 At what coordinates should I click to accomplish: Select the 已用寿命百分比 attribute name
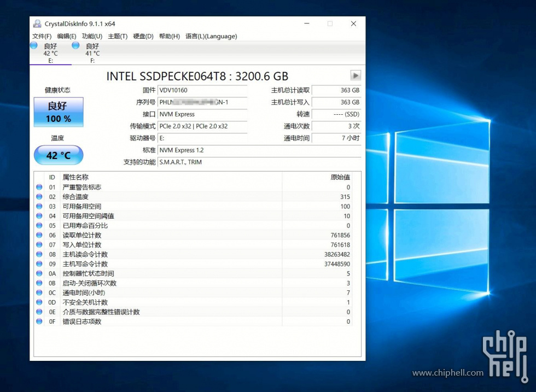pos(85,225)
